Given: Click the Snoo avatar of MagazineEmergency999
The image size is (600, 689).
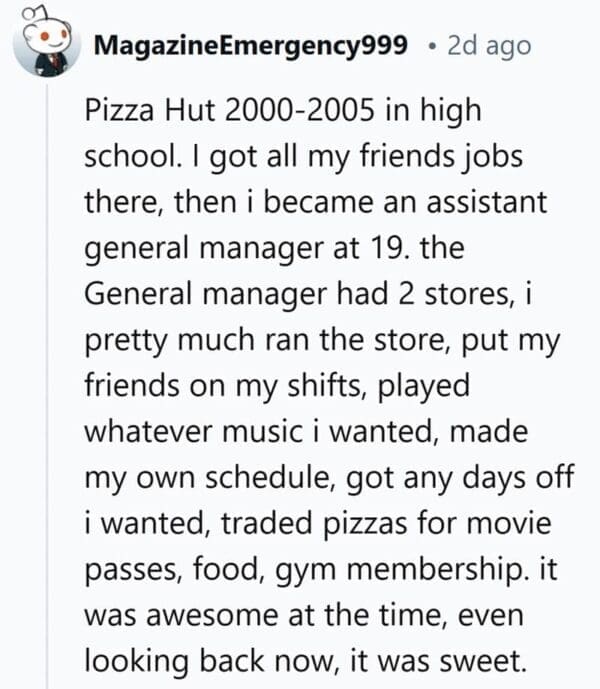Looking at the screenshot, I should 46,45.
